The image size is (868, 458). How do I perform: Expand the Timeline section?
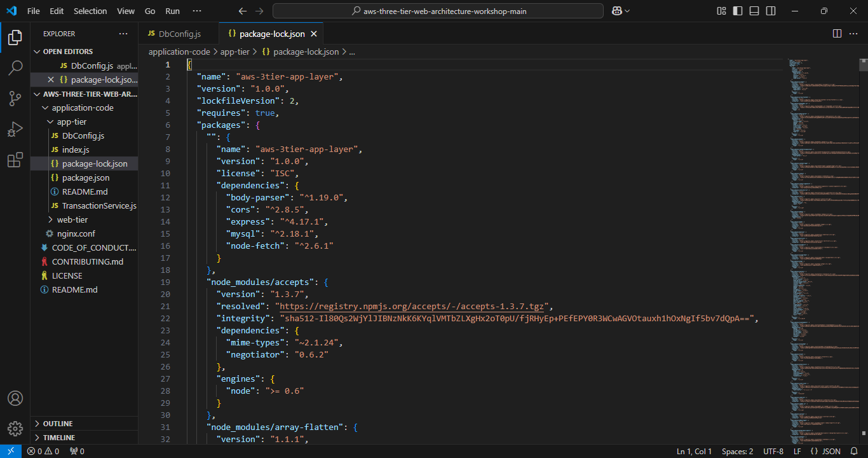[x=37, y=438]
